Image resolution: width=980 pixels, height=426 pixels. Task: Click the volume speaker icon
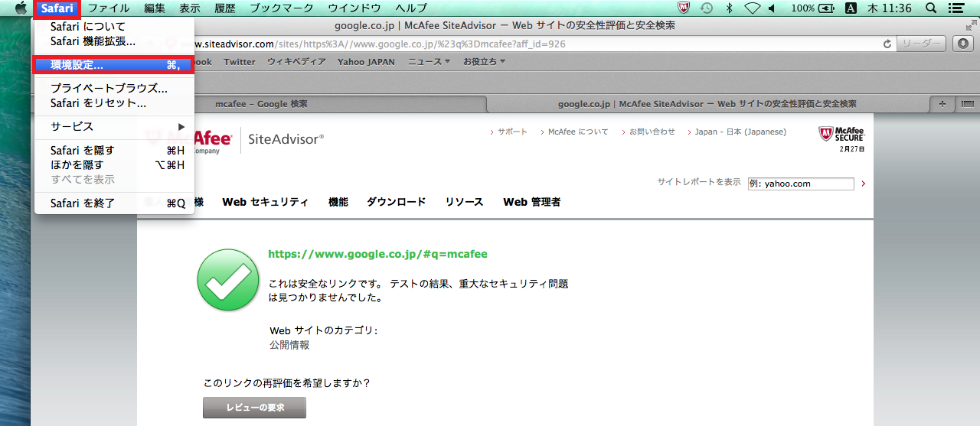[772, 8]
